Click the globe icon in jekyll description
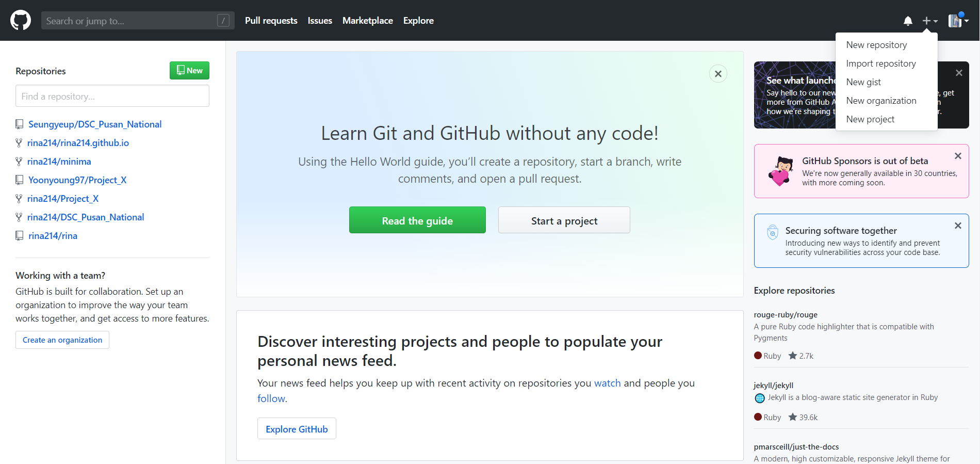Screen dimensions: 980x464 760,398
